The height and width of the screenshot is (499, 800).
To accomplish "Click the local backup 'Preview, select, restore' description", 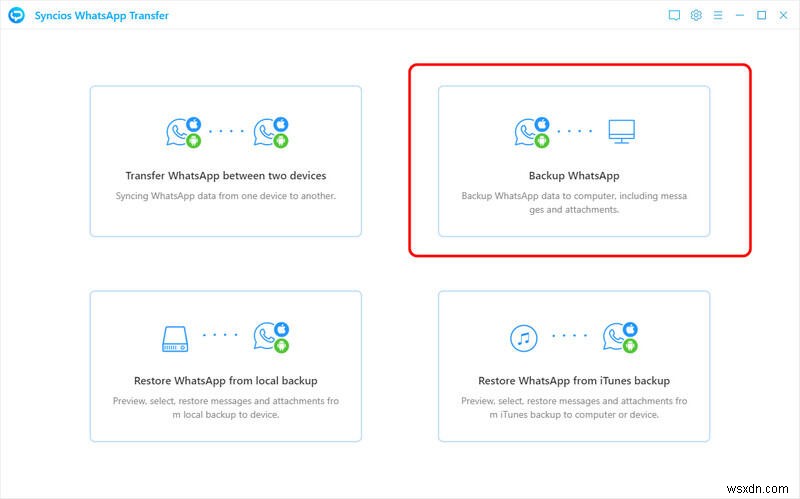I will (226, 408).
